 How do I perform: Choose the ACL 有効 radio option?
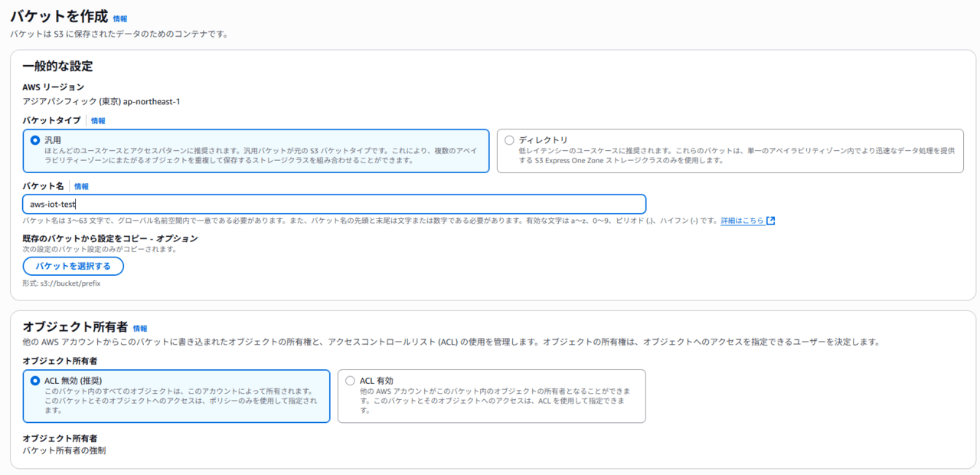click(351, 381)
